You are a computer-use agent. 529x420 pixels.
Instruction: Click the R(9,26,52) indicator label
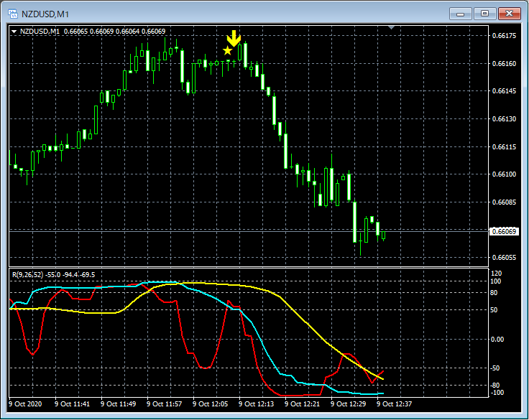tap(27, 275)
